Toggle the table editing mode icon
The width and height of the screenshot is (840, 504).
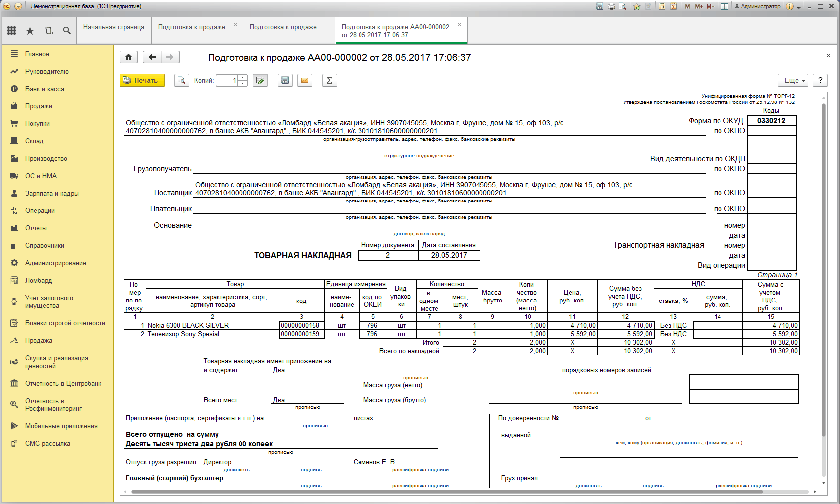point(260,80)
